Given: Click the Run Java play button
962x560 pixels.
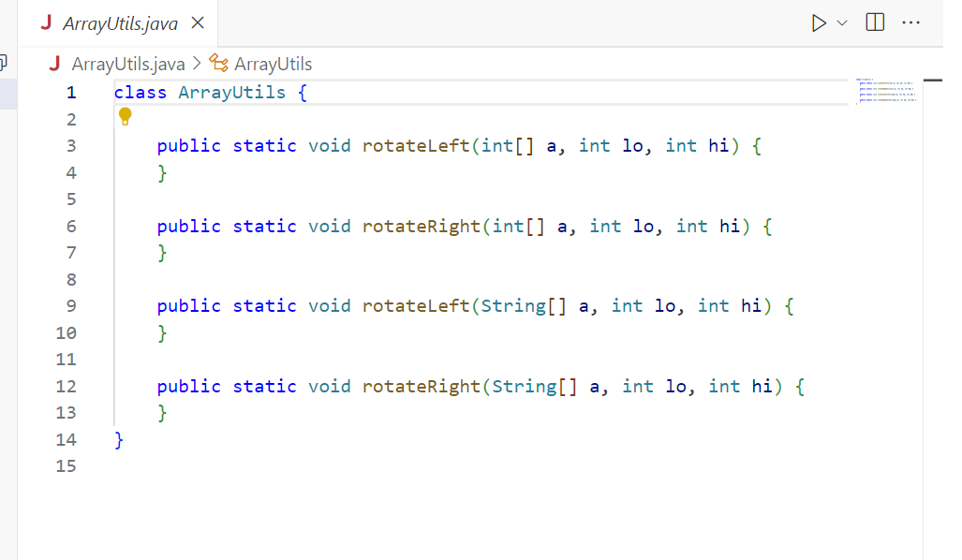Looking at the screenshot, I should (x=819, y=22).
